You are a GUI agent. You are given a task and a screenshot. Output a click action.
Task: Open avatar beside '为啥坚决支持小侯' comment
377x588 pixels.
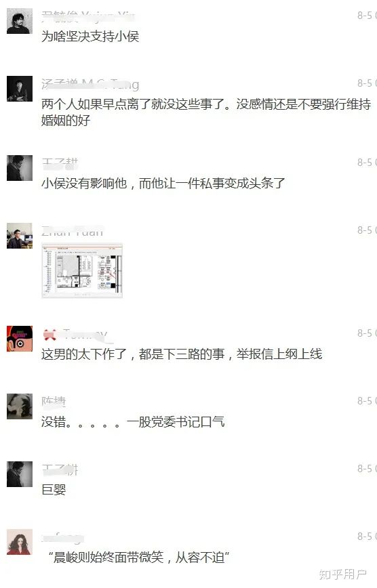coord(20,22)
